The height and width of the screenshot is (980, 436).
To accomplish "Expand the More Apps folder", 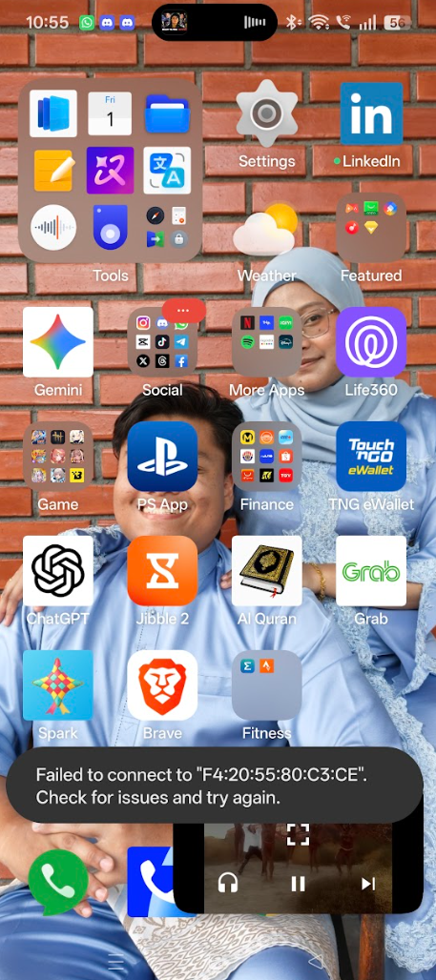I will tap(266, 342).
